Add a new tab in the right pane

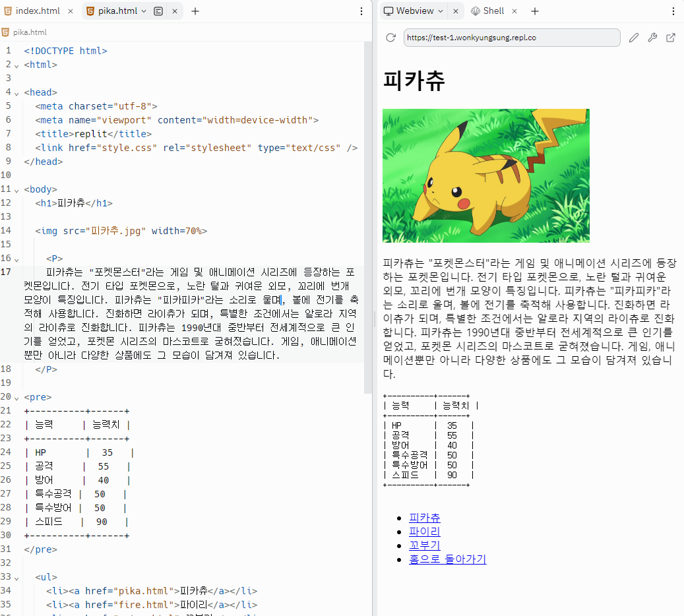(535, 11)
